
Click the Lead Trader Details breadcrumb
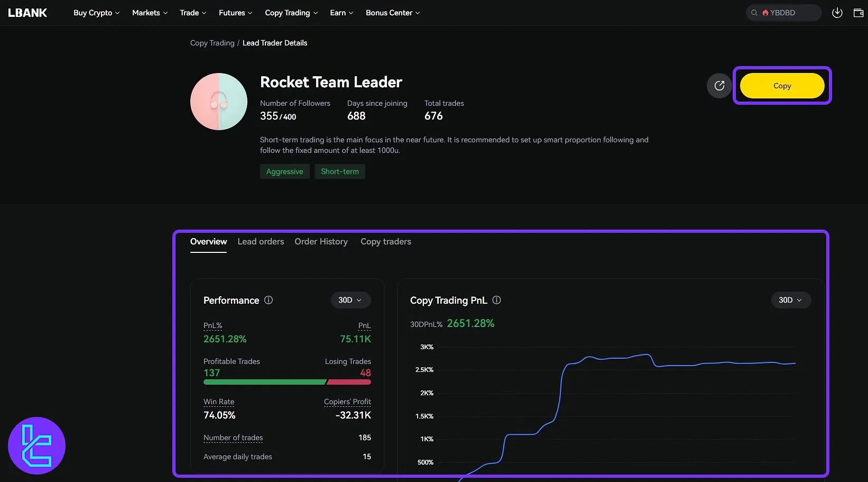275,43
